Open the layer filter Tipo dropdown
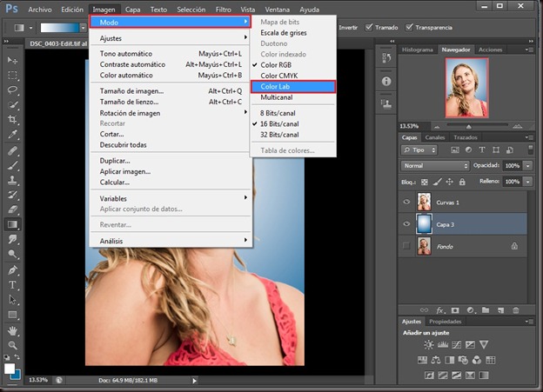 419,149
